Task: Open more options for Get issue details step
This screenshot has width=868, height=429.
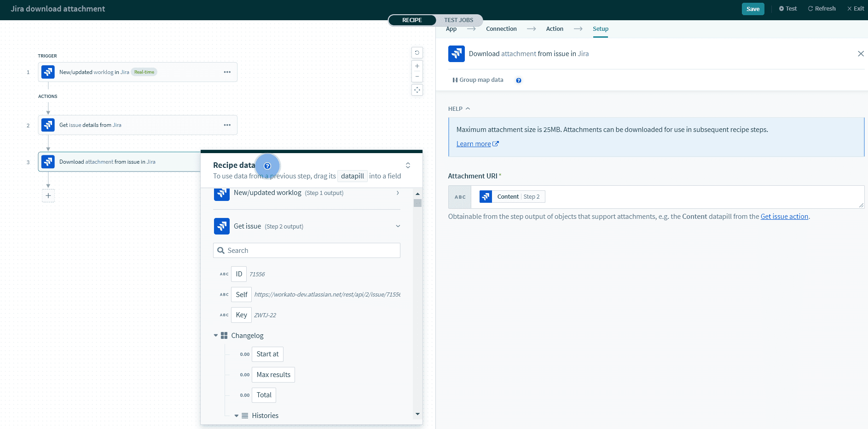Action: 227,125
